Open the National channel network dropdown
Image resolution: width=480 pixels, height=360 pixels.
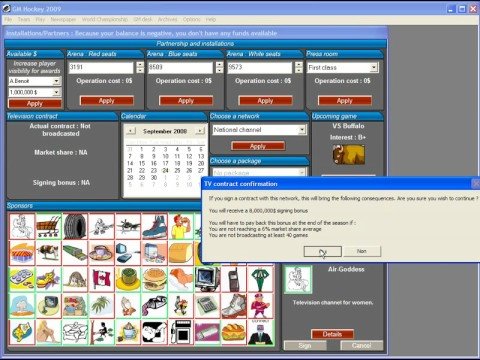click(x=302, y=130)
